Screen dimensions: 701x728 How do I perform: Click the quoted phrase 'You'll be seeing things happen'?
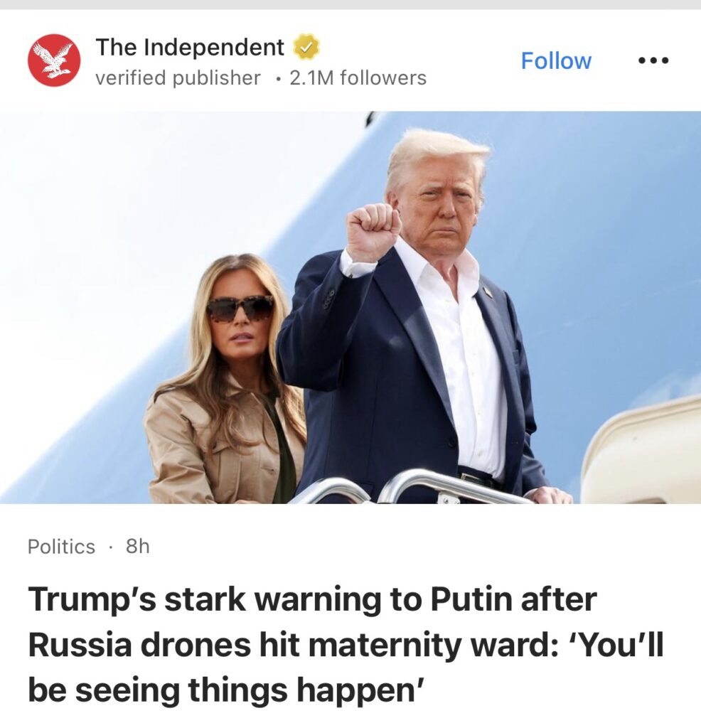tap(346, 667)
